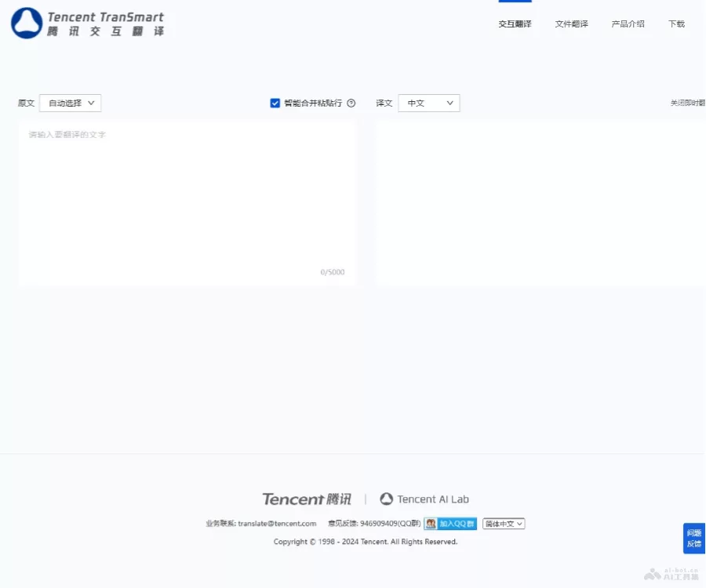This screenshot has width=706, height=588.
Task: Click the 关闭即时翻译 link
Action: coord(687,103)
